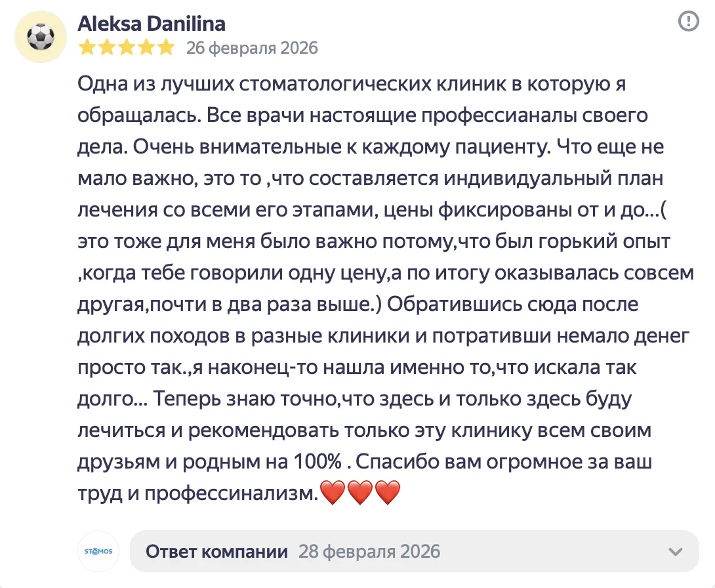Image resolution: width=715 pixels, height=588 pixels.
Task: Click the soccer ball avatar of the reviewer
Action: coord(41,37)
